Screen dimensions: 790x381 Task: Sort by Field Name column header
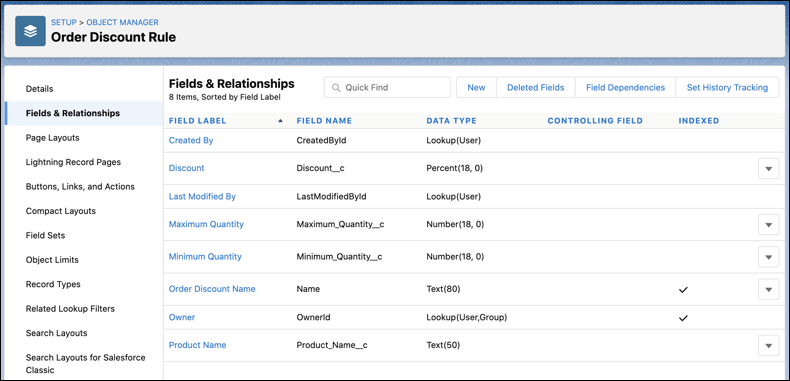(x=324, y=121)
